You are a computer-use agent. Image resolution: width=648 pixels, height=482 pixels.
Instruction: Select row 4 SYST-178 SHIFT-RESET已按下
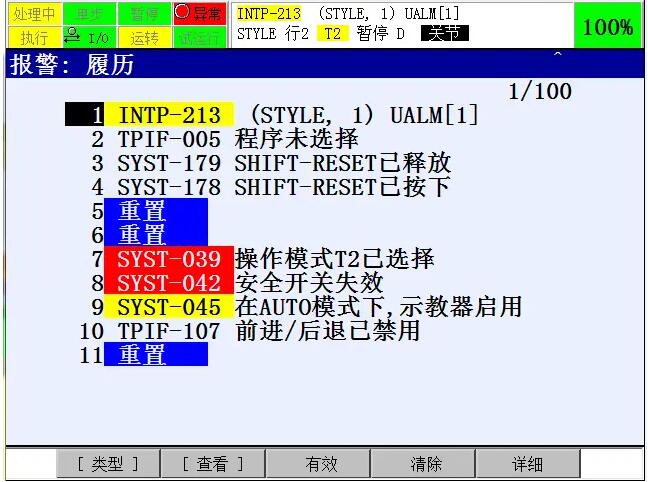pyautogui.click(x=271, y=187)
